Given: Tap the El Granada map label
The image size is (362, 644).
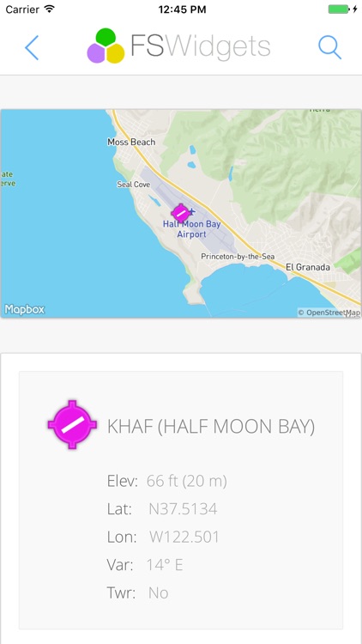Looking at the screenshot, I should (308, 267).
